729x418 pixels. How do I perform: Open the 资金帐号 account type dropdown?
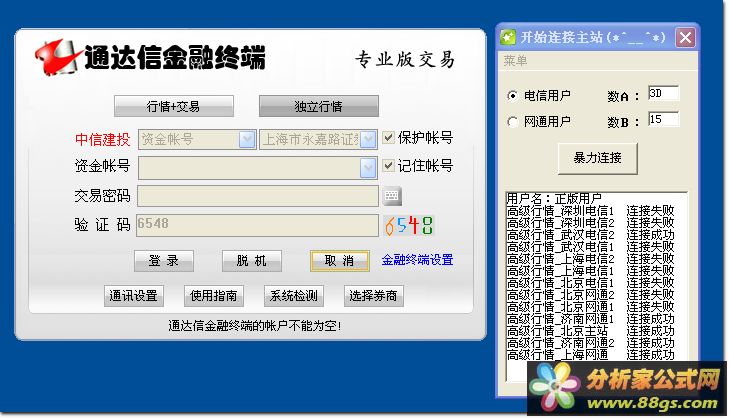[x=247, y=139]
